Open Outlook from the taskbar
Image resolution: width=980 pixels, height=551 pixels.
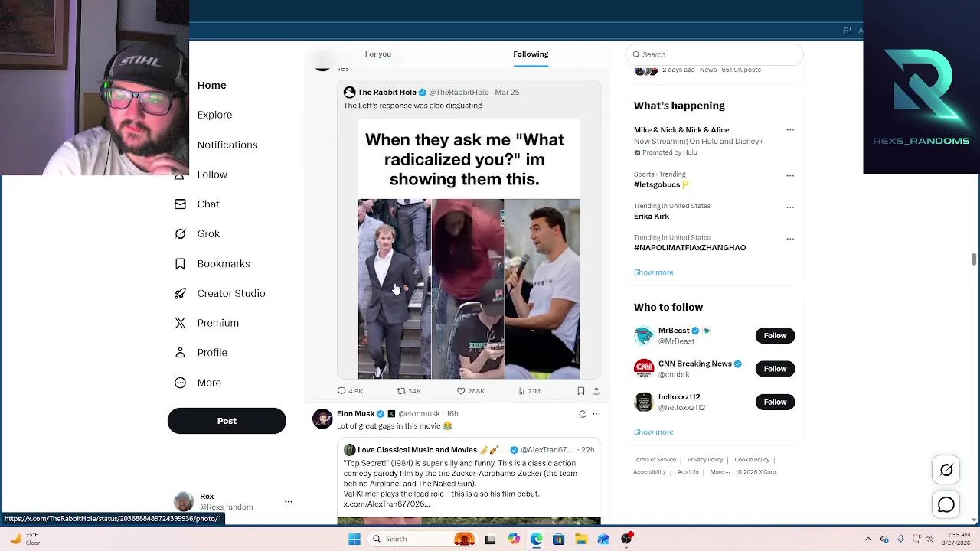[604, 539]
